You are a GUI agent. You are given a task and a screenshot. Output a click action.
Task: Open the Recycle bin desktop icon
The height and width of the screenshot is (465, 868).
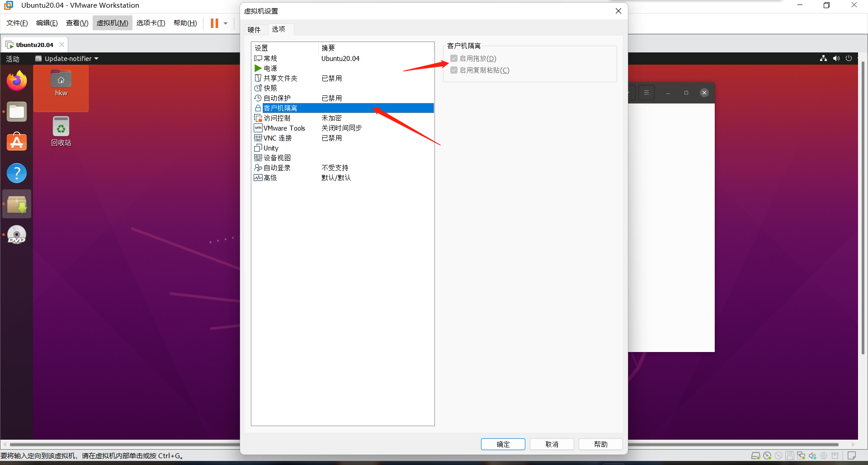61,127
